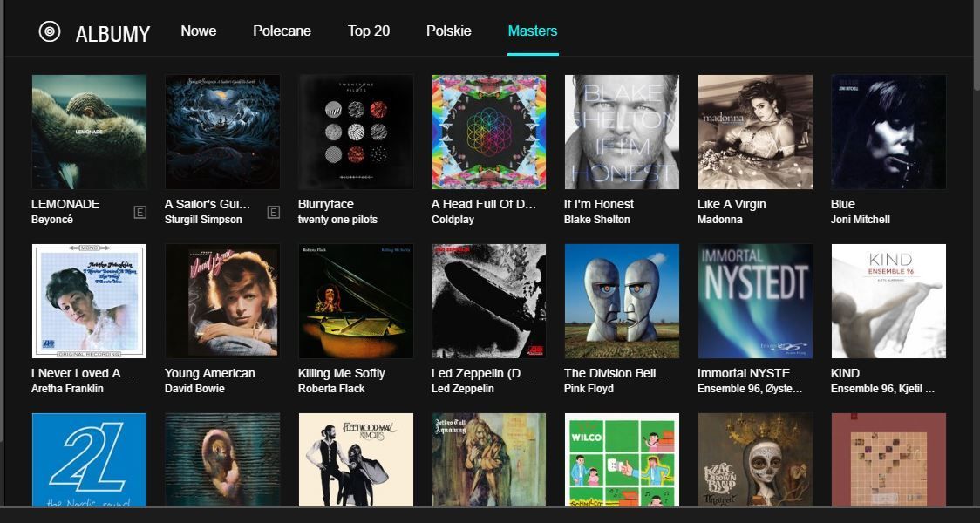Open the Led Zeppelin airship cover
The width and height of the screenshot is (980, 523).
coord(489,302)
